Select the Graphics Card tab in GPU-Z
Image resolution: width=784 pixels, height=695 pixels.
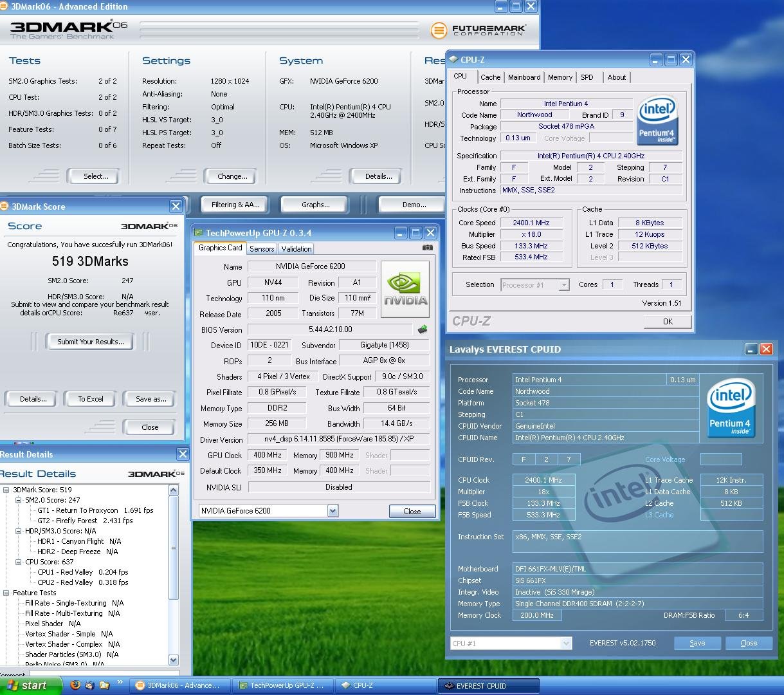tap(220, 248)
